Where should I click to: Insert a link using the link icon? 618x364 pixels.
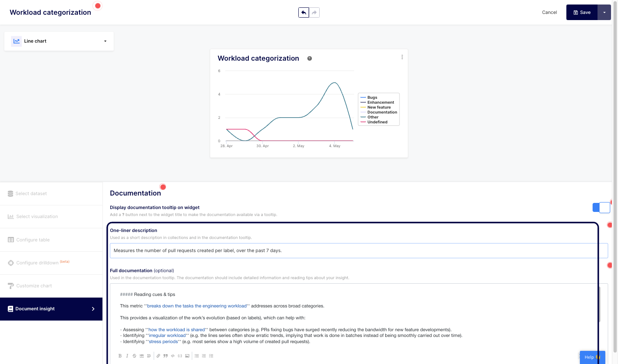coord(158,356)
